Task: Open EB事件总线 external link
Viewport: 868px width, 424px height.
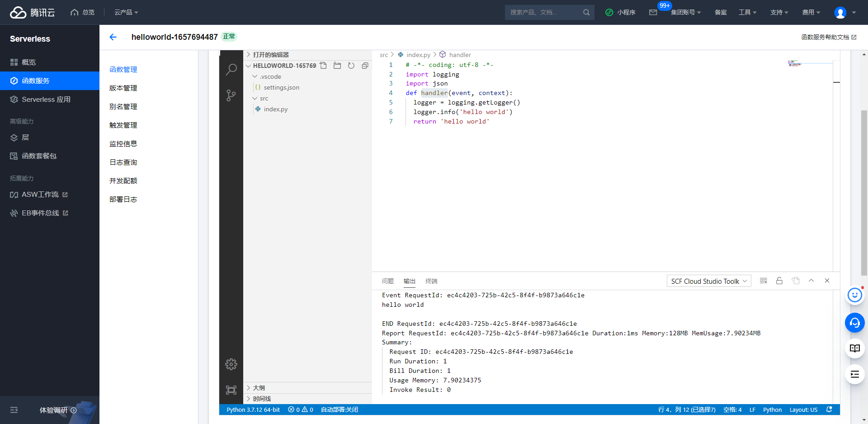Action: (39, 213)
